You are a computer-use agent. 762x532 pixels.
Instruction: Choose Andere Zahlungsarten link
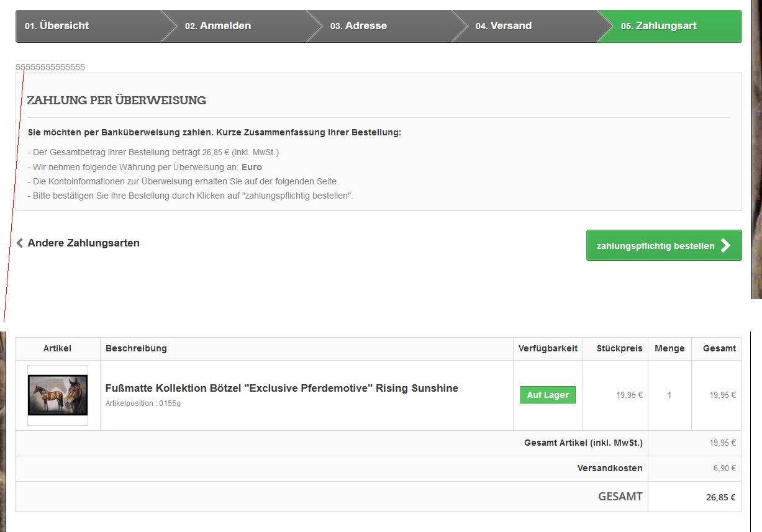83,243
